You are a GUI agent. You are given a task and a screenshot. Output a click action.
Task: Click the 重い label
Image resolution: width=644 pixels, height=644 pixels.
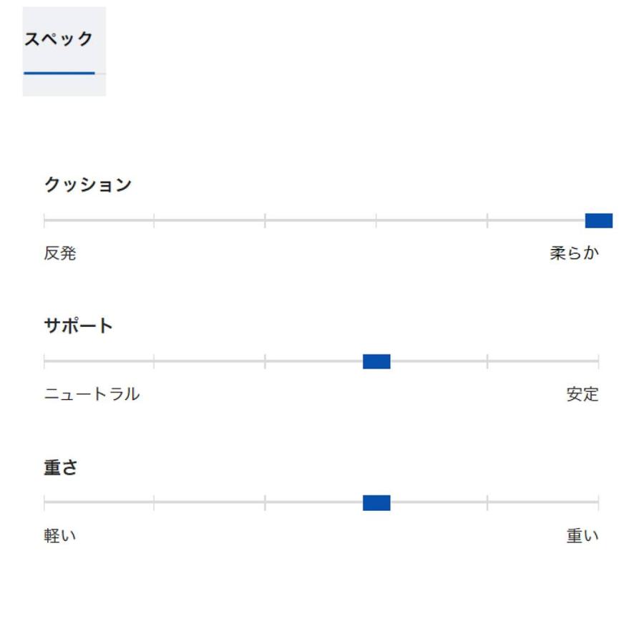[x=582, y=536]
